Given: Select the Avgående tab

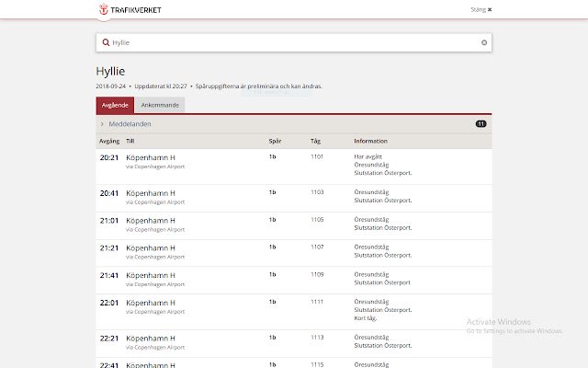Looking at the screenshot, I should pyautogui.click(x=115, y=105).
